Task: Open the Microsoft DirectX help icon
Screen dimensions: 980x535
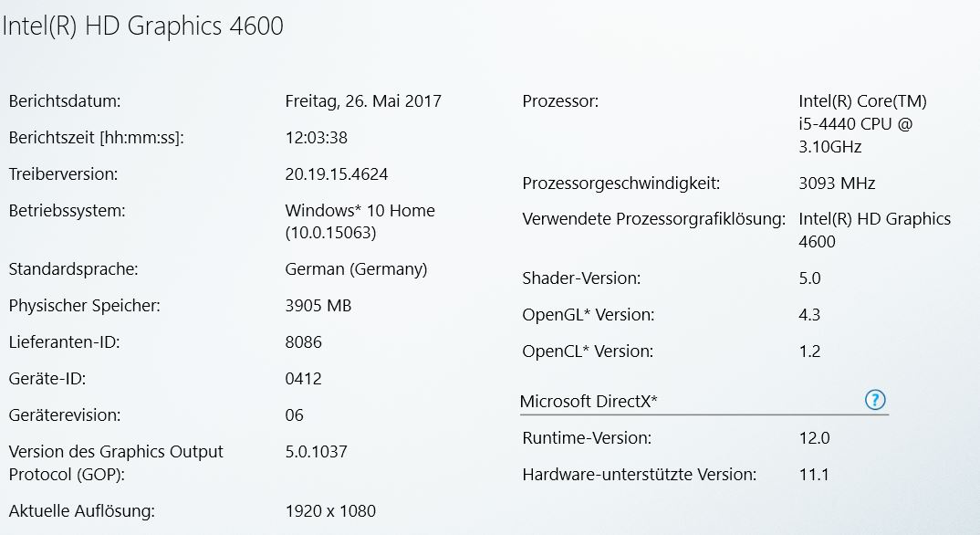Action: pos(875,400)
